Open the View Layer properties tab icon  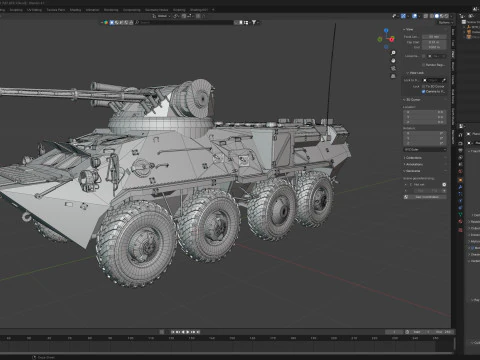coord(461,158)
